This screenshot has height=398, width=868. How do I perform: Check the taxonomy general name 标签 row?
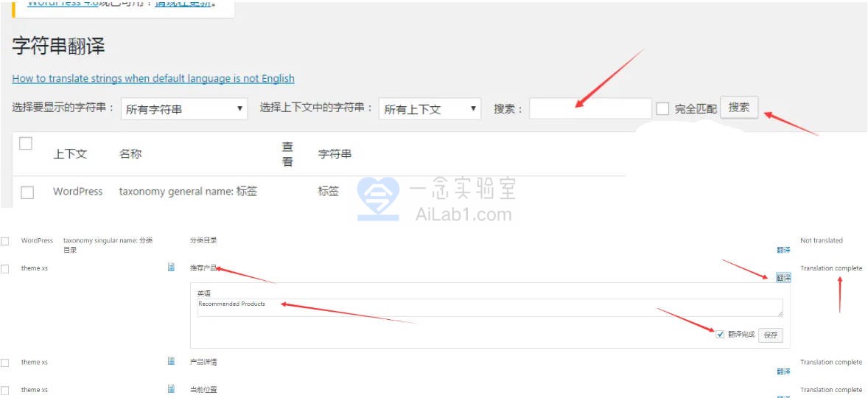(27, 192)
